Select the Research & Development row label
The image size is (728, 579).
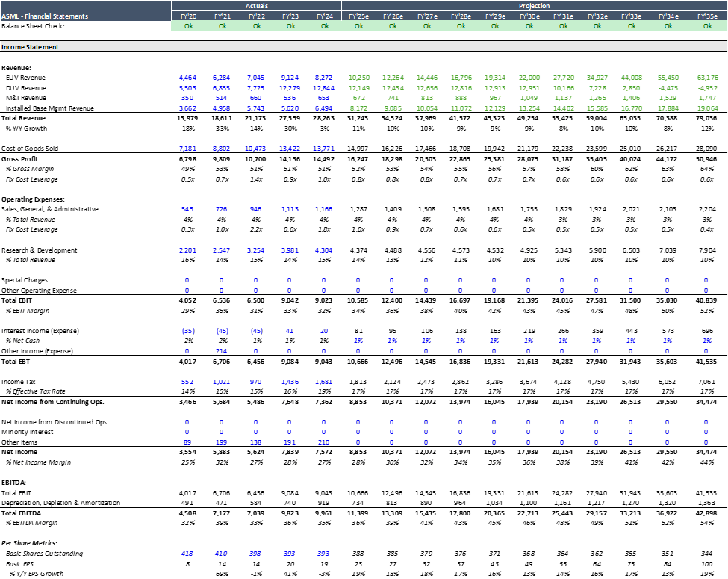pyautogui.click(x=38, y=250)
